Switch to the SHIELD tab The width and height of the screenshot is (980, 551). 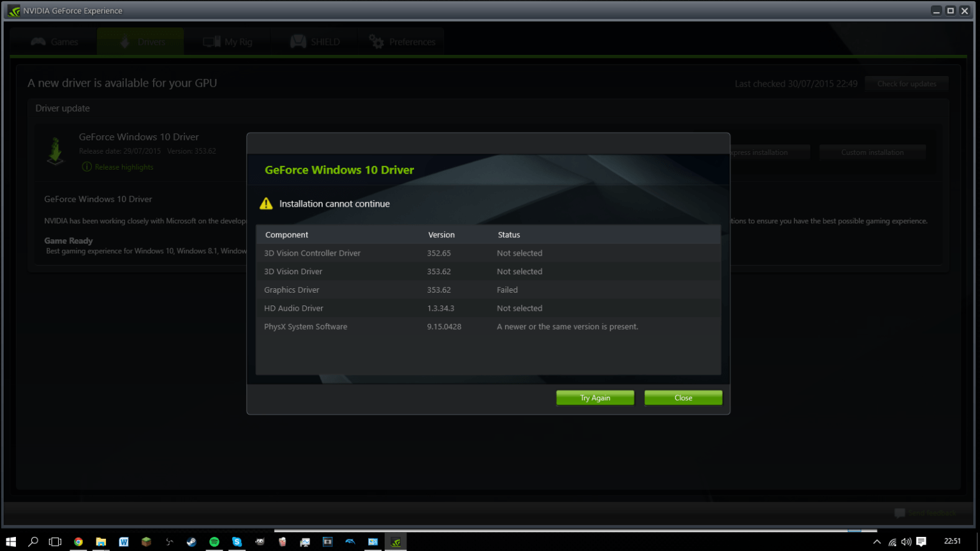[x=315, y=41]
